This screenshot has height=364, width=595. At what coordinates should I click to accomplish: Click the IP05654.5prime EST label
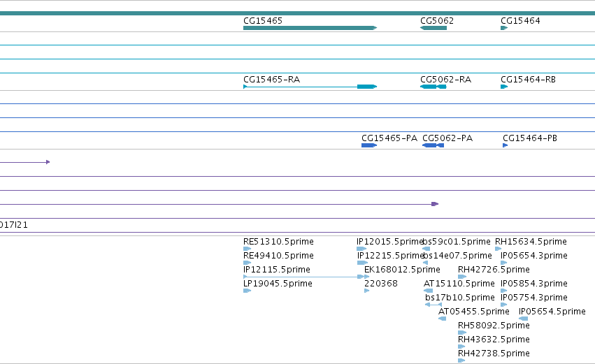coord(552,312)
